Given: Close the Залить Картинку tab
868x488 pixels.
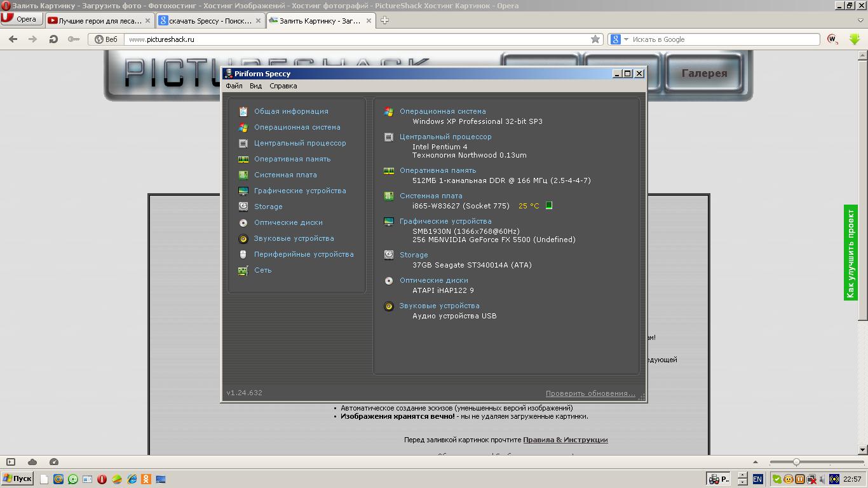Looking at the screenshot, I should [368, 20].
